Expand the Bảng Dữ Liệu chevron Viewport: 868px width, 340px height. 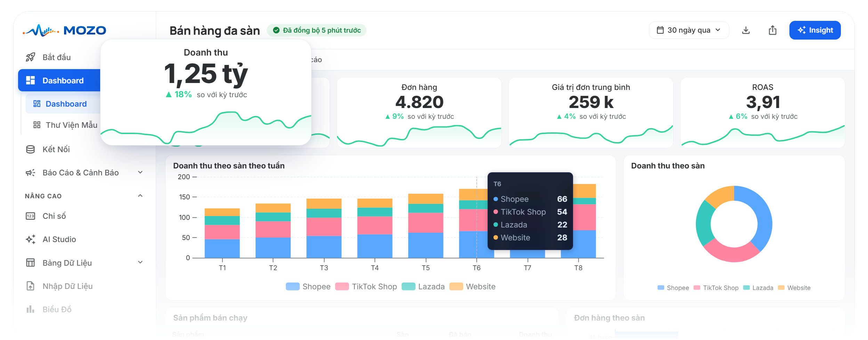point(140,262)
